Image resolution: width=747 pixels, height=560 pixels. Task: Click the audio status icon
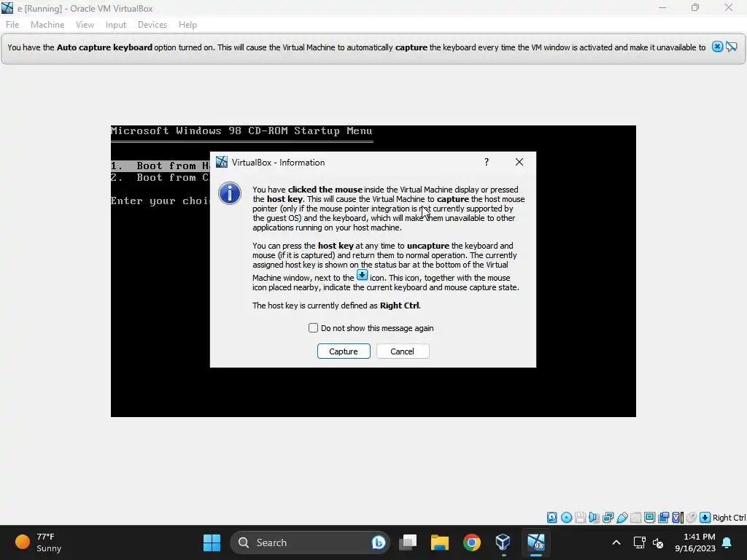pos(594,517)
